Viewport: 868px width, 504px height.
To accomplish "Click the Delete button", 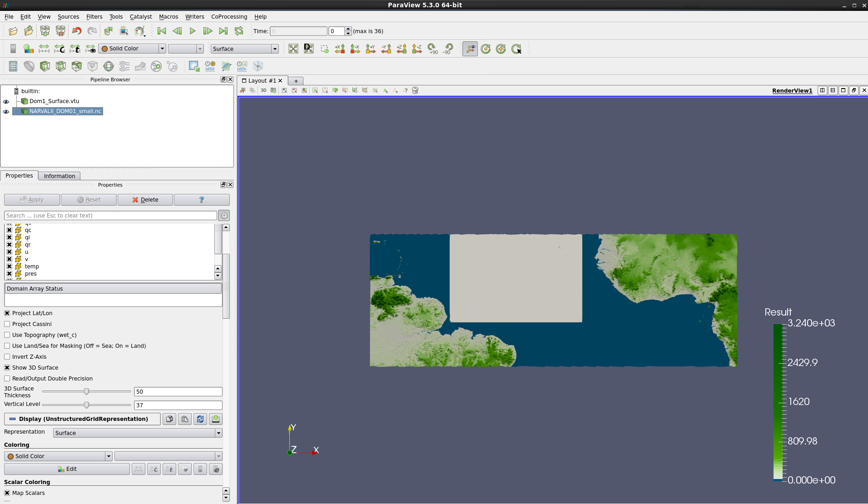I will [x=145, y=200].
